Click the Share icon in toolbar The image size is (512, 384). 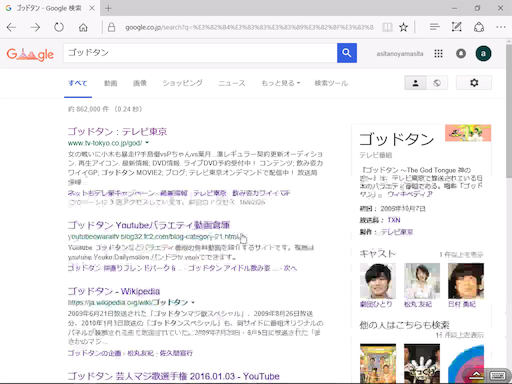(479, 27)
